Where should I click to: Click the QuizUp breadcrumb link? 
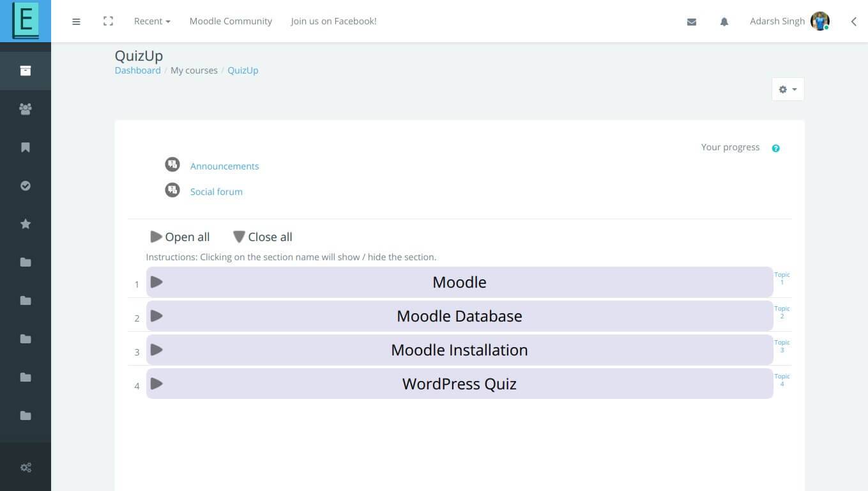243,70
